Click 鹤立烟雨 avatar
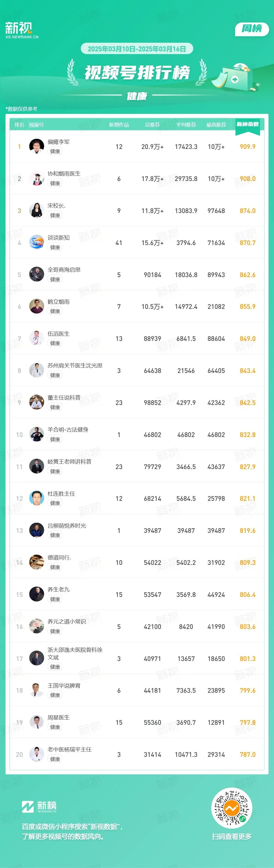This screenshot has width=274, height=868. point(37,306)
